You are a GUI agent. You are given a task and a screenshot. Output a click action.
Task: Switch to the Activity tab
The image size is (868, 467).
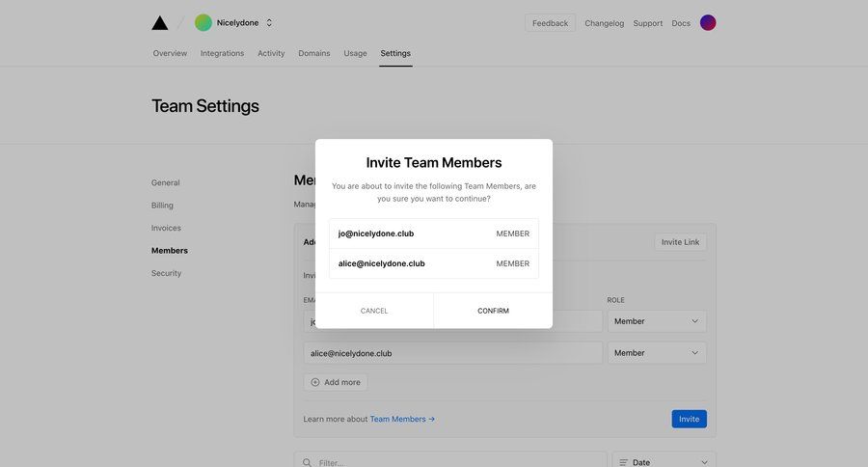[x=271, y=53]
